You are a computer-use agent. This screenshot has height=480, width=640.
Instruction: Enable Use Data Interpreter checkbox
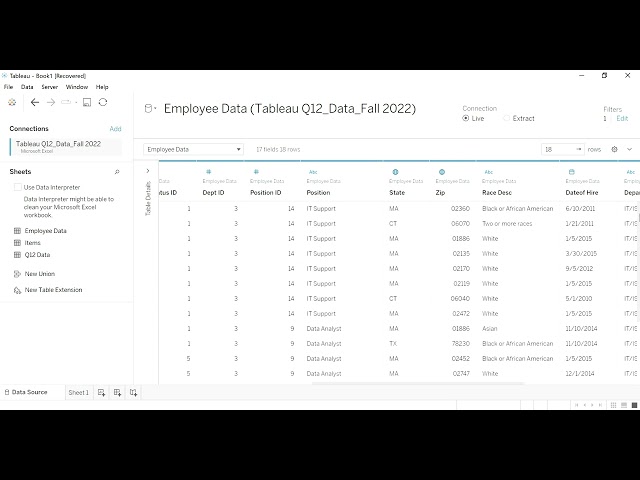pos(18,187)
